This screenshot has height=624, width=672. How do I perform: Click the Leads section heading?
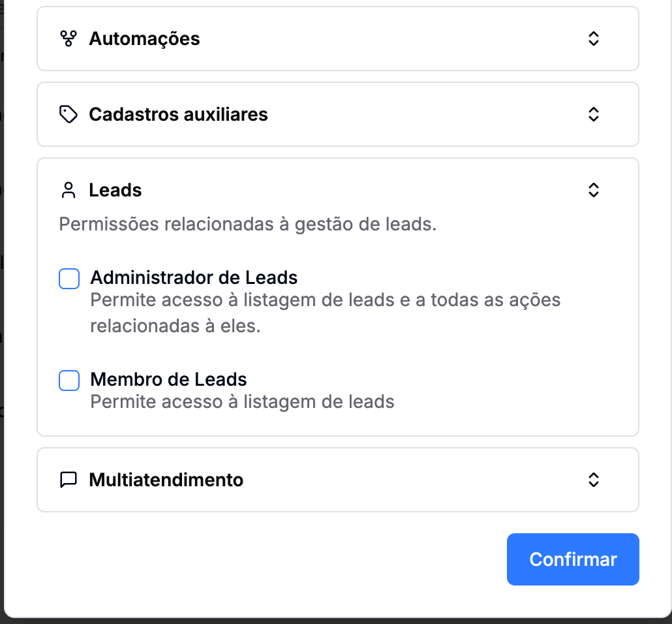click(115, 191)
